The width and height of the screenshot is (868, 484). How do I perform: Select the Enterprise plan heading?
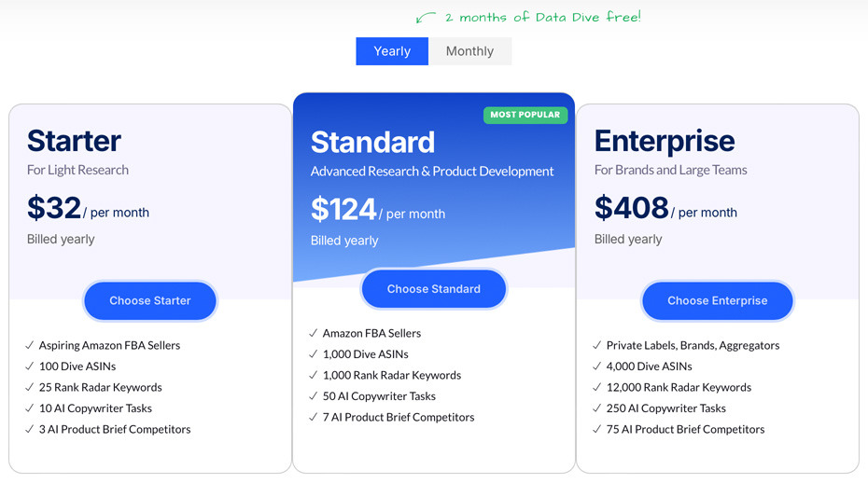tap(665, 141)
